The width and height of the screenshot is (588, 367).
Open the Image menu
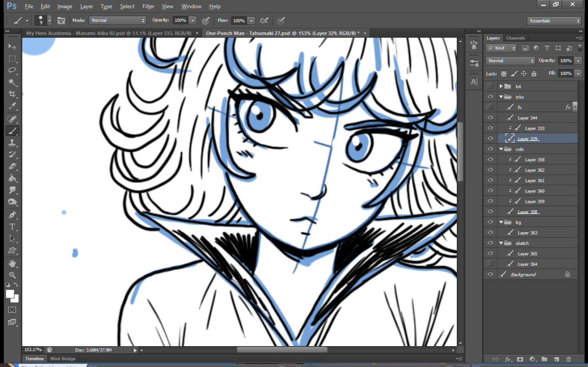(x=65, y=7)
